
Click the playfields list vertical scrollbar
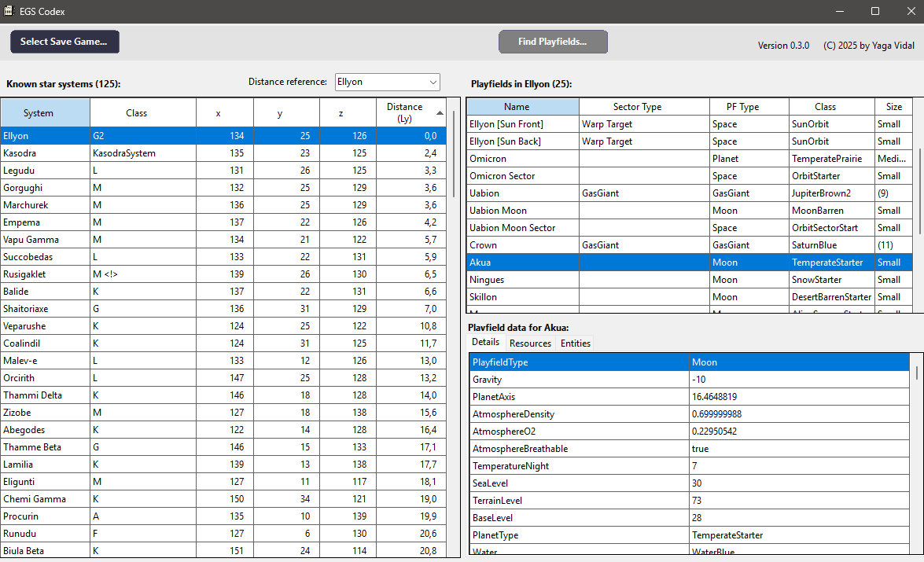point(918,191)
